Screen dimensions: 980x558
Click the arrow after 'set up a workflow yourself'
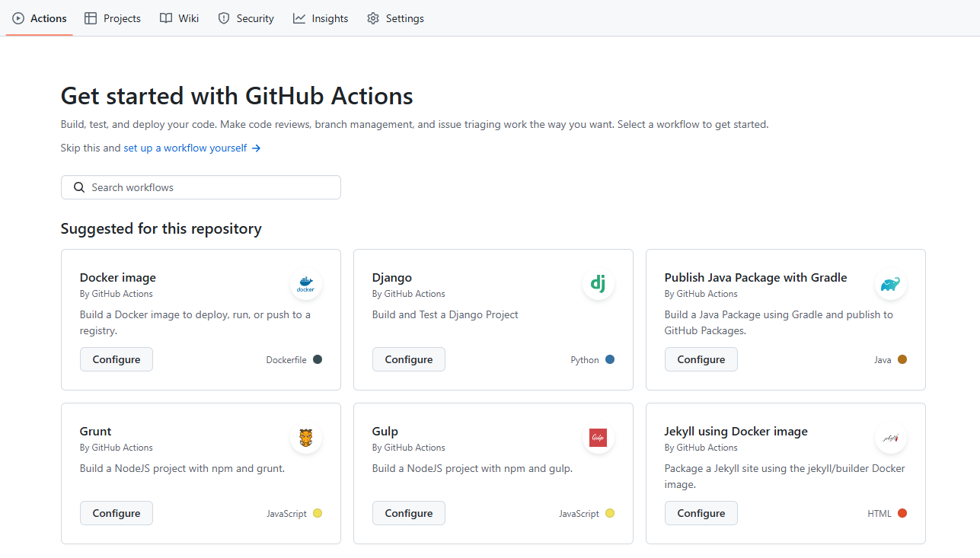point(257,148)
